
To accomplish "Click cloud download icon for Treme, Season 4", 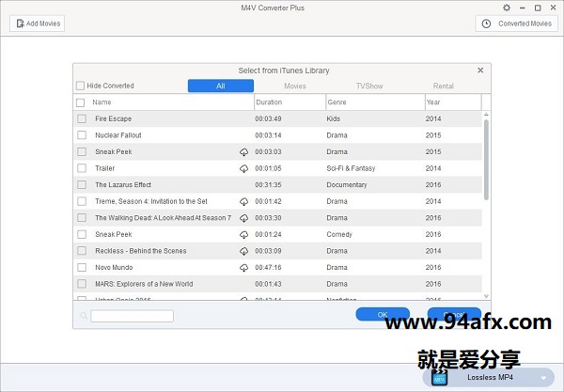I will [243, 202].
